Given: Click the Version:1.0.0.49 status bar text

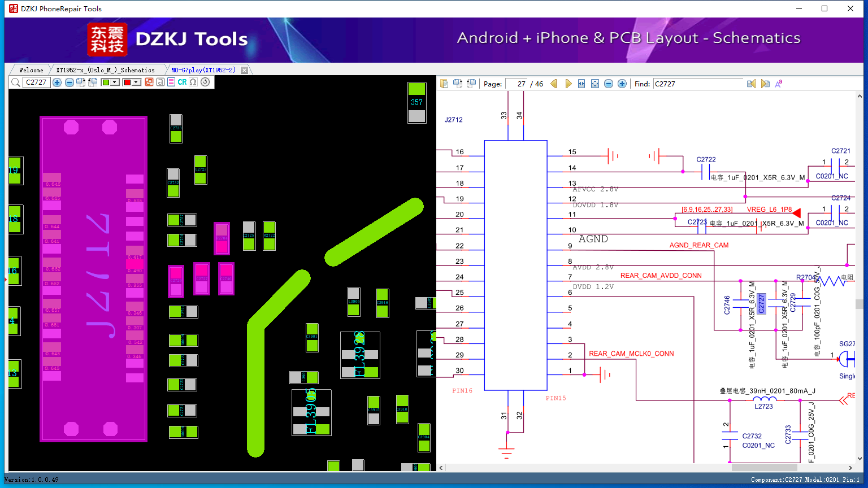Looking at the screenshot, I should click(x=32, y=480).
